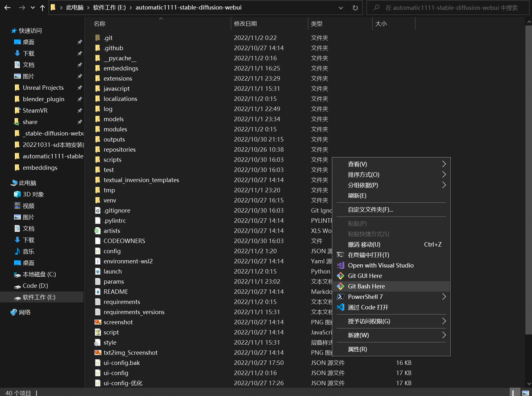
Task: Expand the 新建(W) submenu arrow
Action: 444,335
